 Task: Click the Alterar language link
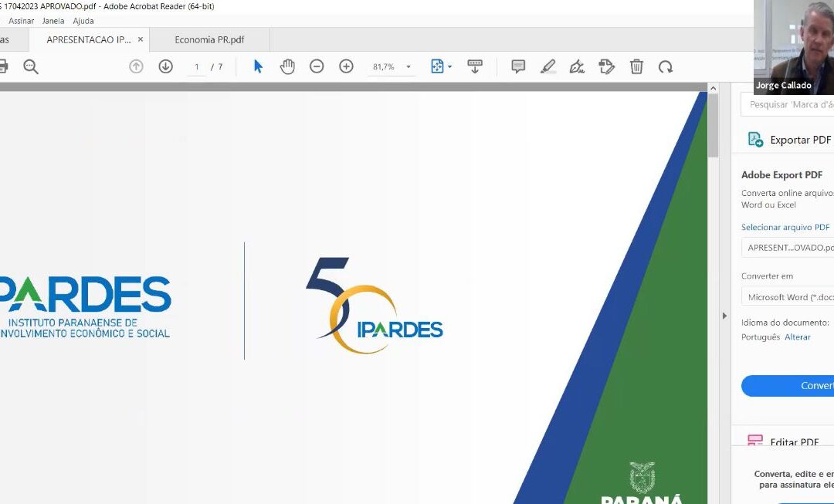(798, 337)
